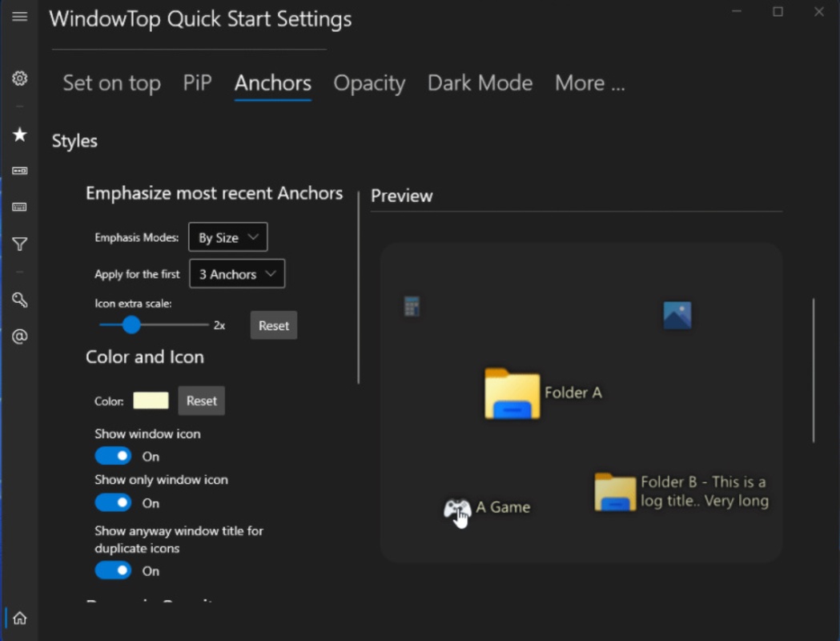
Task: Maximize the WindowTop settings window
Action: tap(778, 11)
